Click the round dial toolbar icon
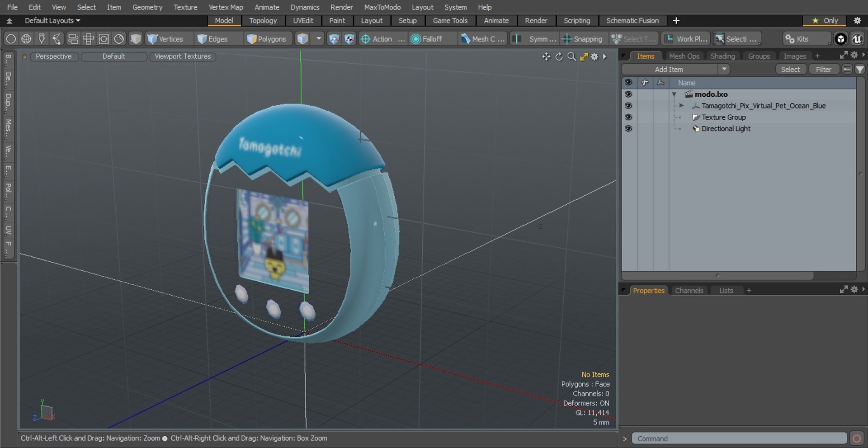The width and height of the screenshot is (868, 448). [x=119, y=39]
